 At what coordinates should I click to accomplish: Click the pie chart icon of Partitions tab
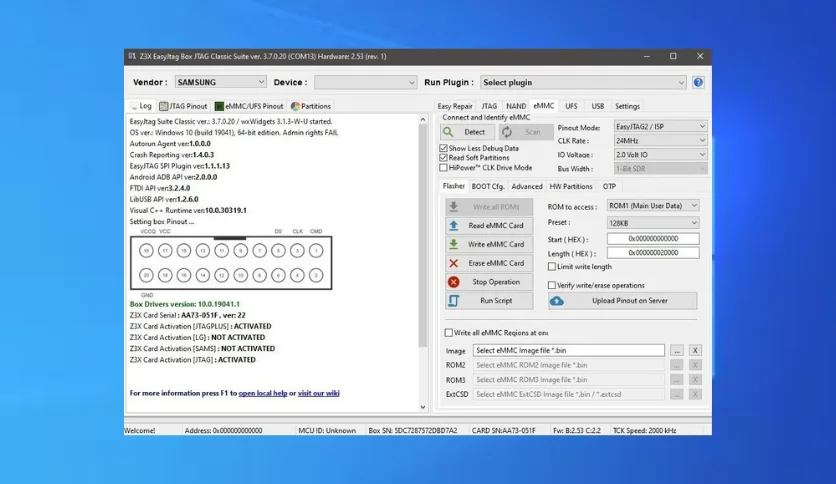pyautogui.click(x=295, y=106)
